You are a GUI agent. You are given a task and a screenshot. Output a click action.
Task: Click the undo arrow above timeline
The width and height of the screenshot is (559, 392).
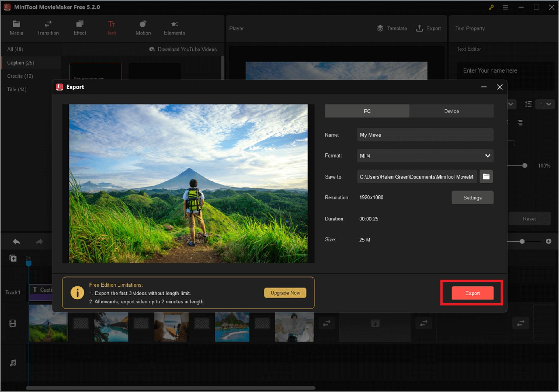coord(16,241)
